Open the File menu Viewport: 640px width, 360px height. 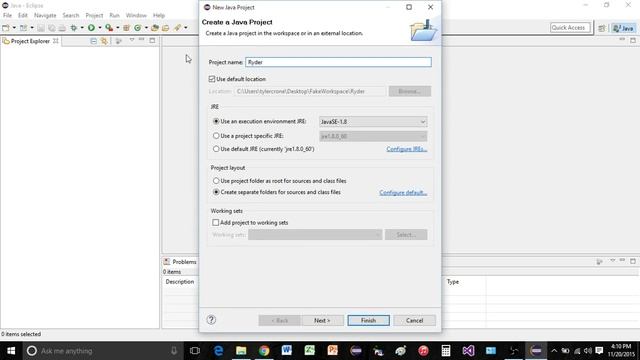coord(7,15)
